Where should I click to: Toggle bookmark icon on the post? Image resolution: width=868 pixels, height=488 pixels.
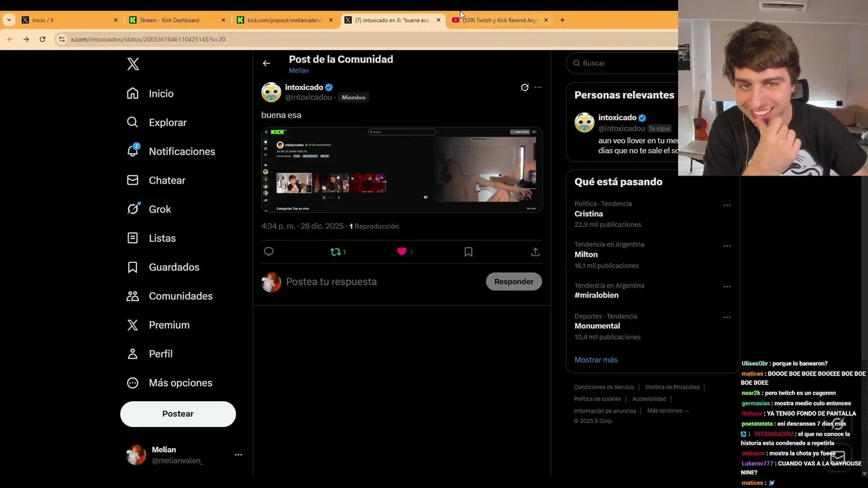[469, 251]
